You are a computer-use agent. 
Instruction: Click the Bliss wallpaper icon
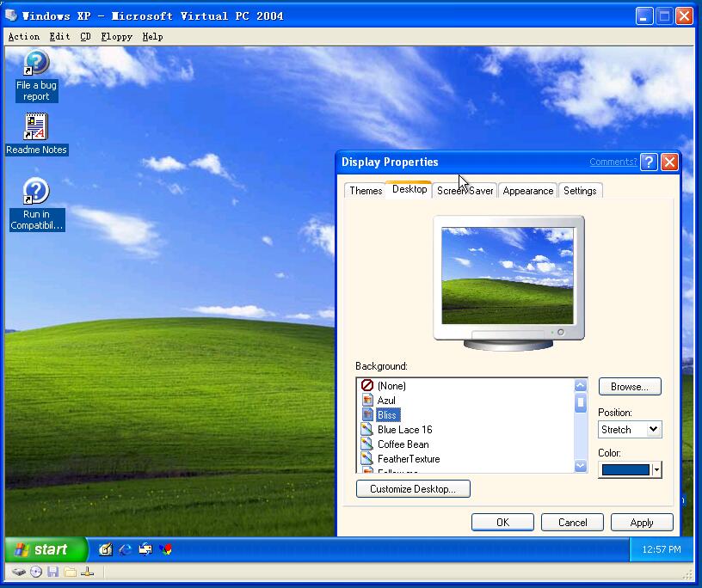pyautogui.click(x=367, y=415)
